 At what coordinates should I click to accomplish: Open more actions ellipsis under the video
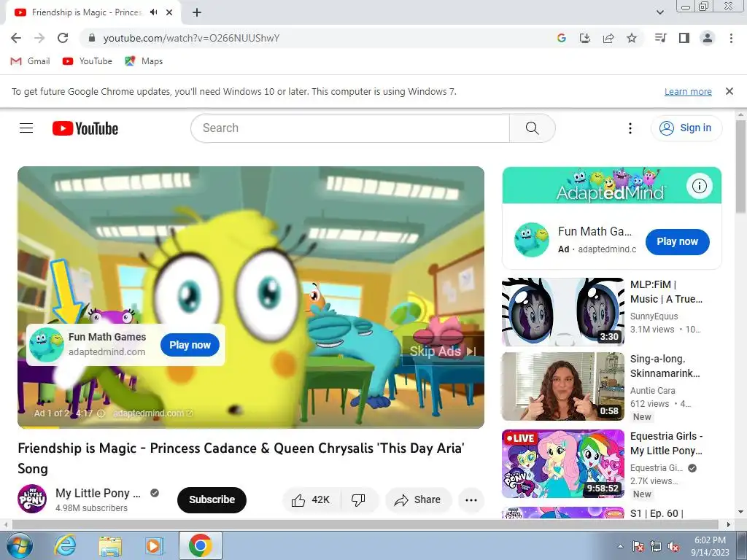[x=471, y=500]
